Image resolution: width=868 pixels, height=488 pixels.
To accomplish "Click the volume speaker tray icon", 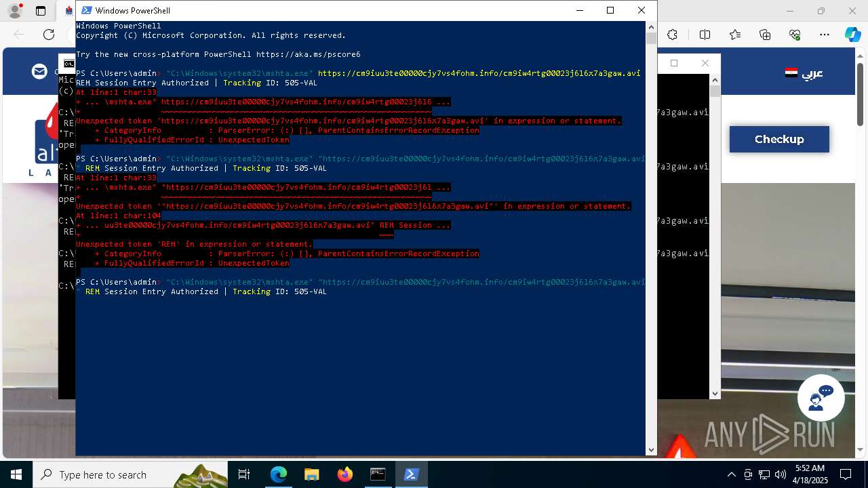I will [x=781, y=474].
